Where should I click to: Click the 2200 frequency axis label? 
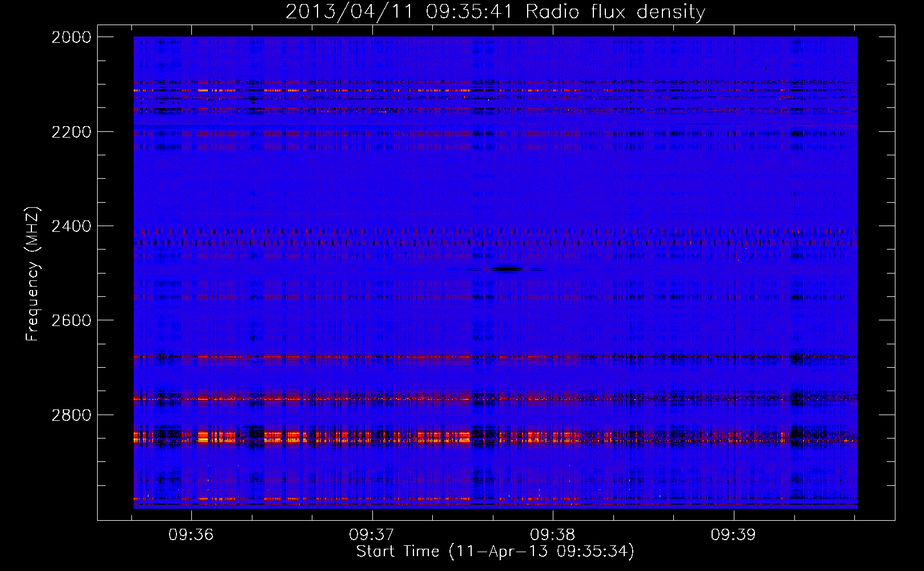[x=71, y=132]
